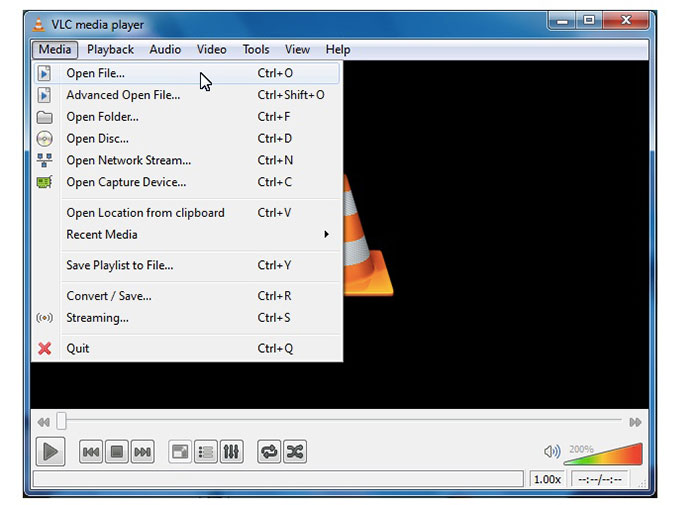Click the faster playback arrows icon
Screen dimensions: 700x505
[x=635, y=422]
